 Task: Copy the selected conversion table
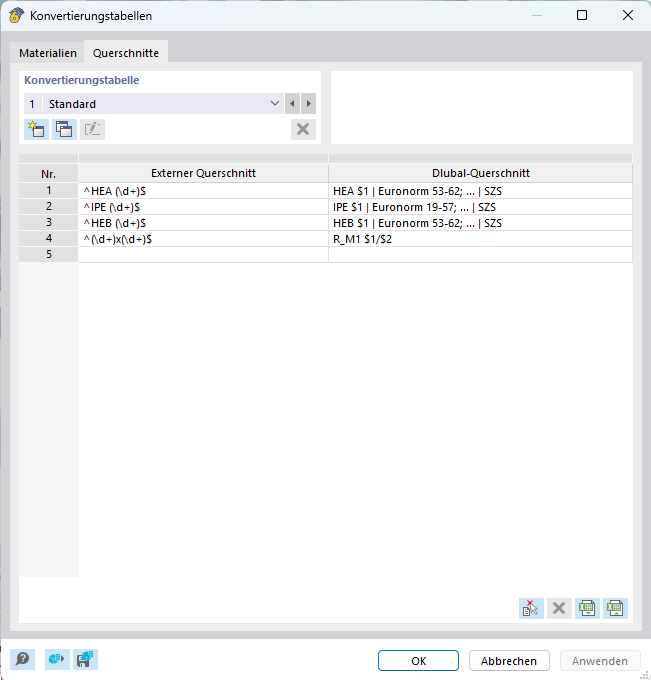point(64,129)
